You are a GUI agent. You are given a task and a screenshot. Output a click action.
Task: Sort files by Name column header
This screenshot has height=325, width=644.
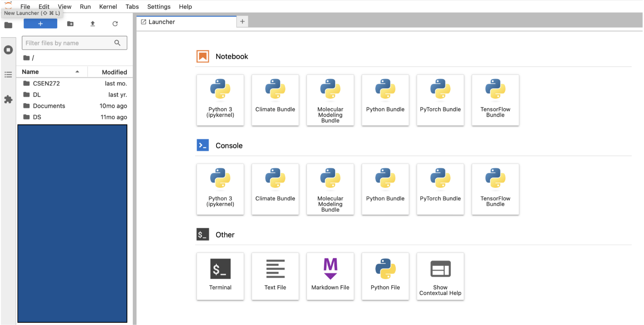51,72
